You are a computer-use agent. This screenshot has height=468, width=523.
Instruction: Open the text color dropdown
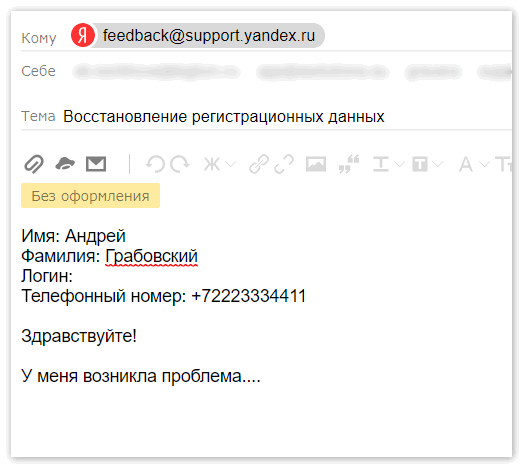[x=399, y=164]
